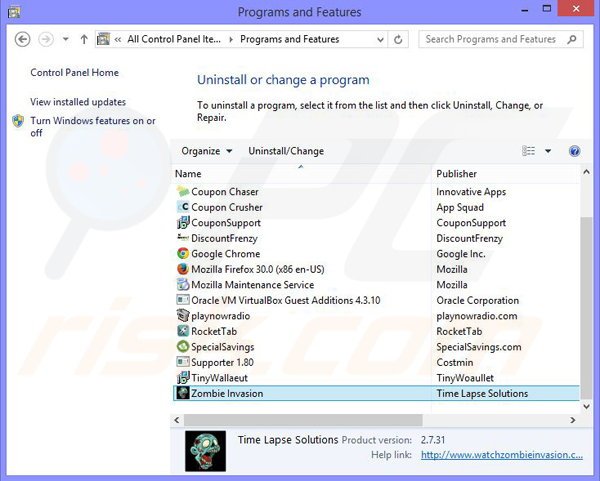Expand the Organize dropdown menu

pos(207,151)
